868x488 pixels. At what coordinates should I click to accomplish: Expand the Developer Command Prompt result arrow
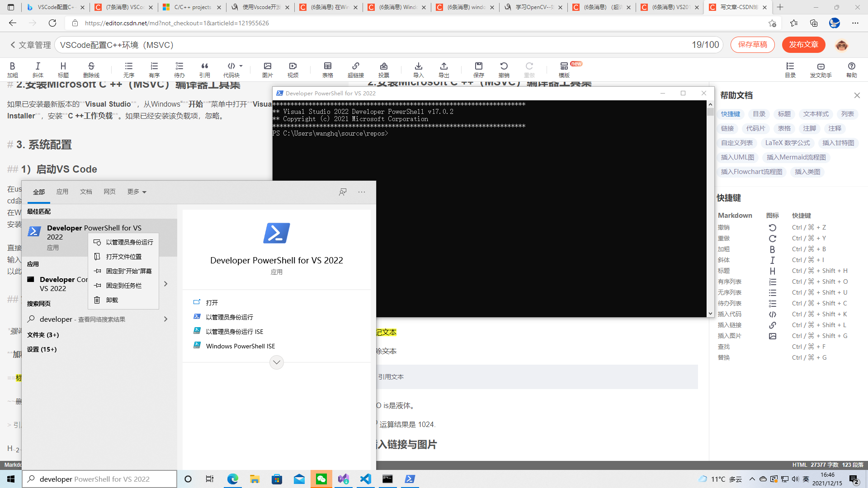tap(166, 284)
